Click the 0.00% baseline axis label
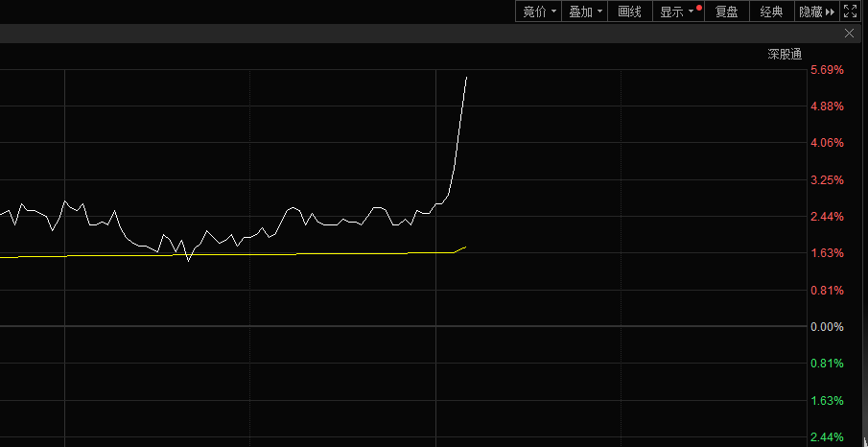This screenshot has height=447, width=868. (827, 327)
